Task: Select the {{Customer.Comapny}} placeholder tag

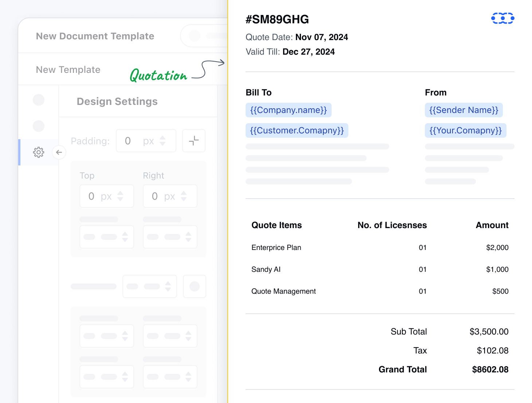Action: pos(297,130)
